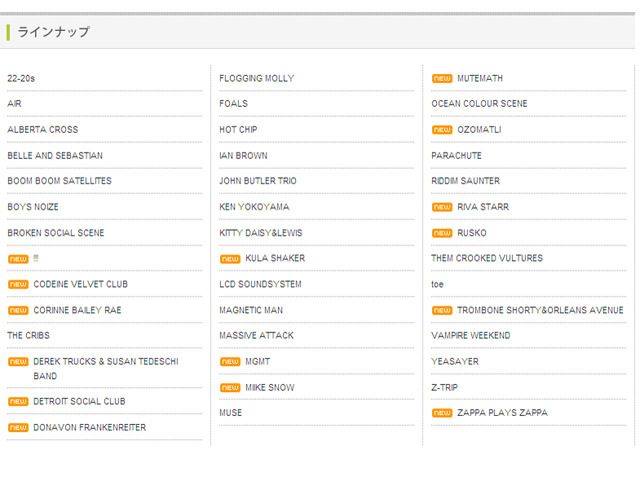Select KEN YOKOYAMA in the lineup

click(254, 207)
